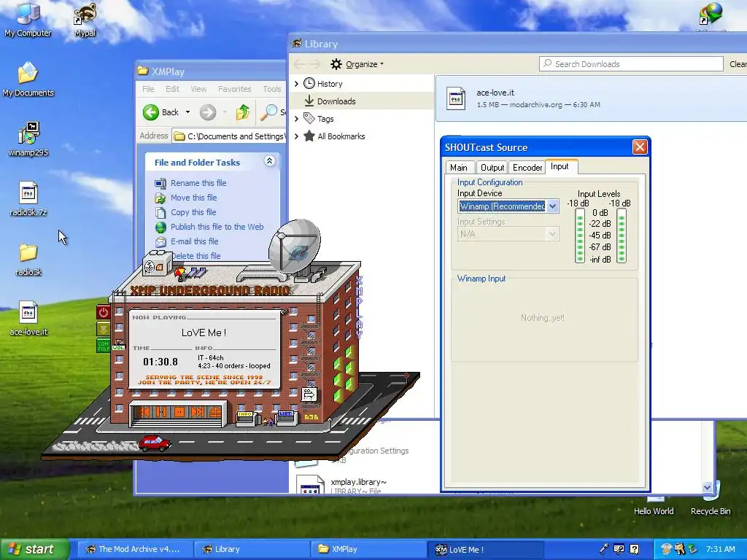This screenshot has height=560, width=747.
Task: Open the Favorites menu in XMPlay folder window
Action: point(234,89)
